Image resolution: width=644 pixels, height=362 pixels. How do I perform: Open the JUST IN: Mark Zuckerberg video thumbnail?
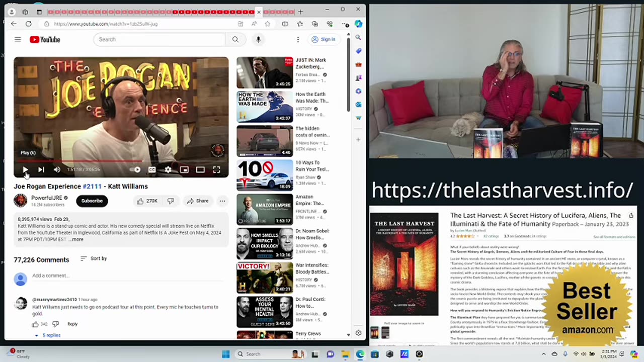click(265, 72)
